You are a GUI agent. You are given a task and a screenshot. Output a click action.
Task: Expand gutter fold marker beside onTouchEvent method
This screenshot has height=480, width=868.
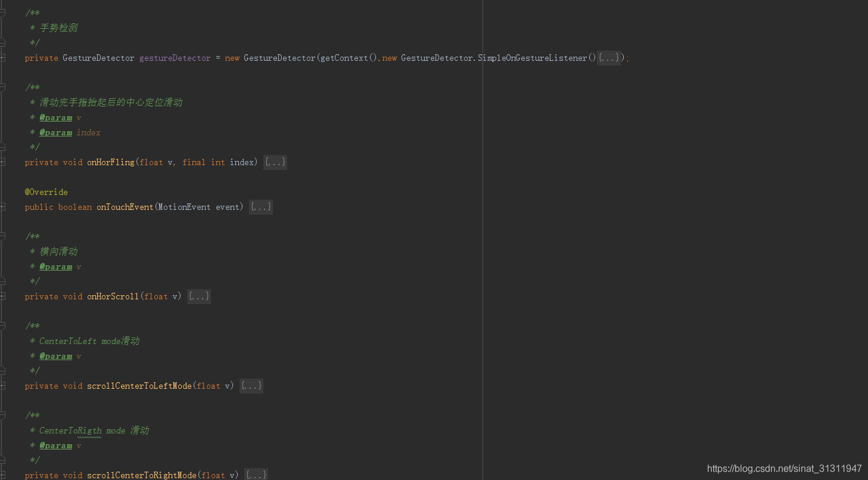[2, 207]
